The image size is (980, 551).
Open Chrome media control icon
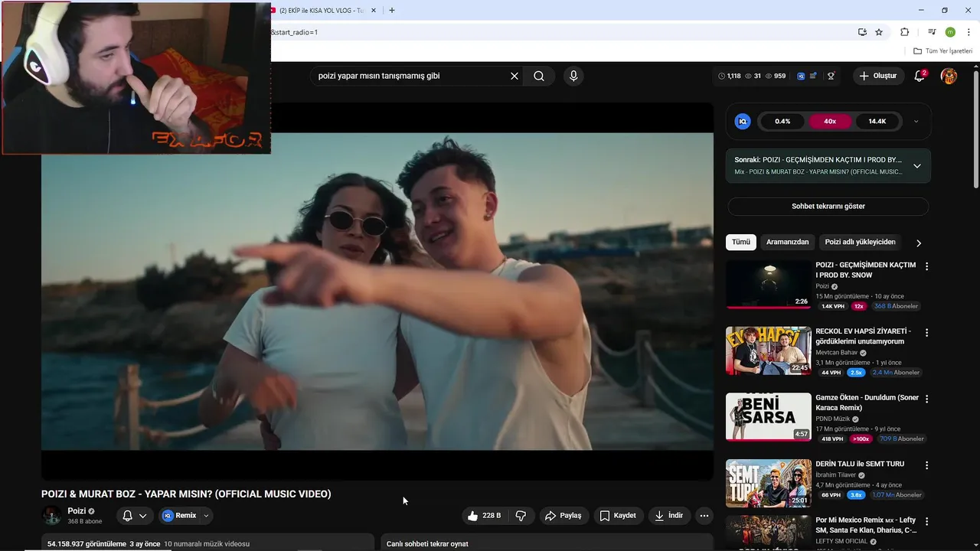[x=932, y=32]
